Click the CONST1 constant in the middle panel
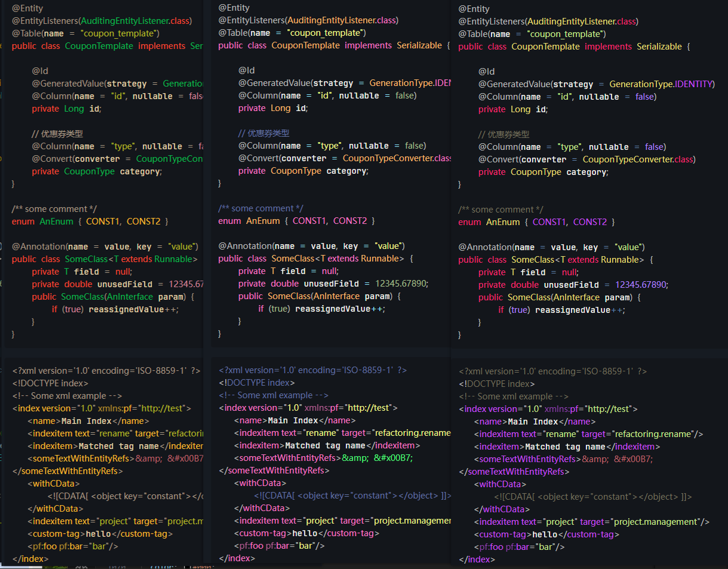The height and width of the screenshot is (569, 728). 309,221
